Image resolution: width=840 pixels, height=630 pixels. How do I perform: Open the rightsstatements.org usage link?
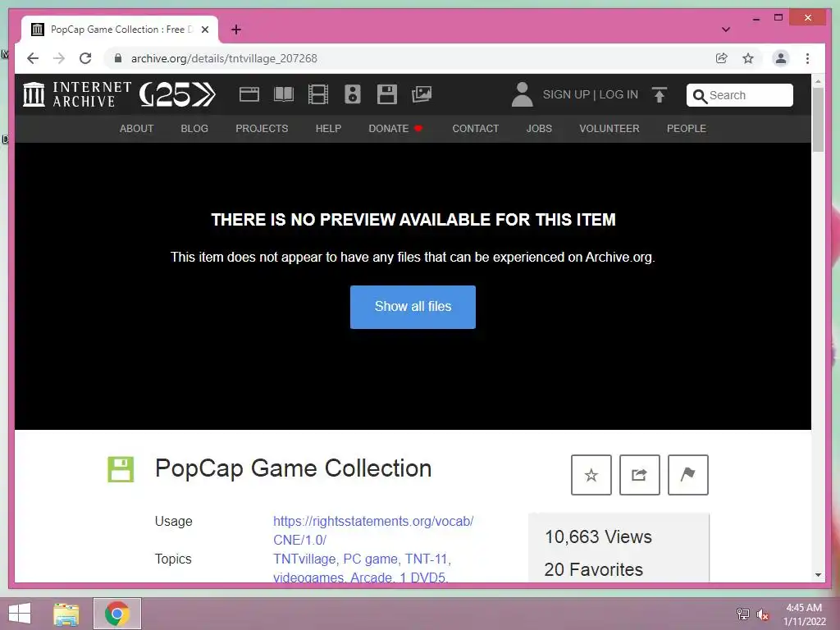(x=373, y=531)
